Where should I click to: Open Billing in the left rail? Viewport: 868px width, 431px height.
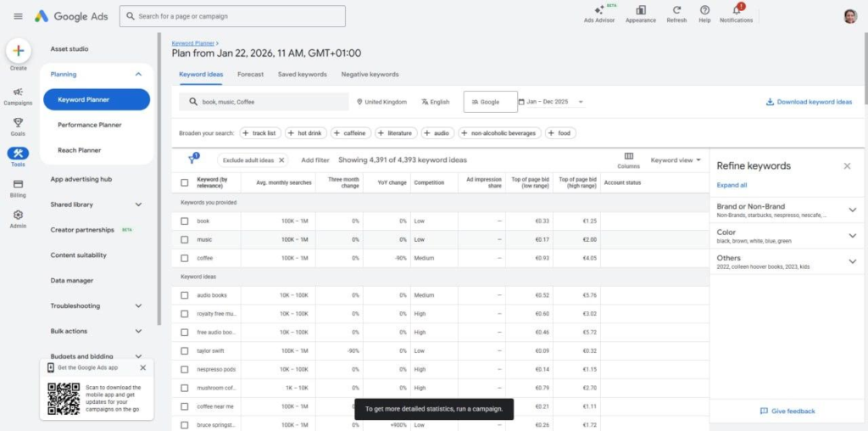point(19,188)
